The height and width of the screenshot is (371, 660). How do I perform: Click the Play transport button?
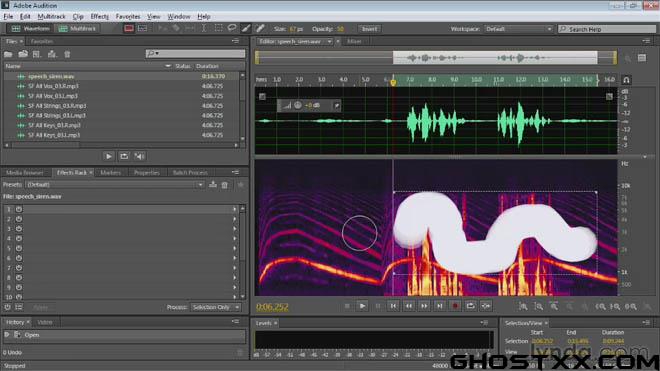[x=362, y=306]
